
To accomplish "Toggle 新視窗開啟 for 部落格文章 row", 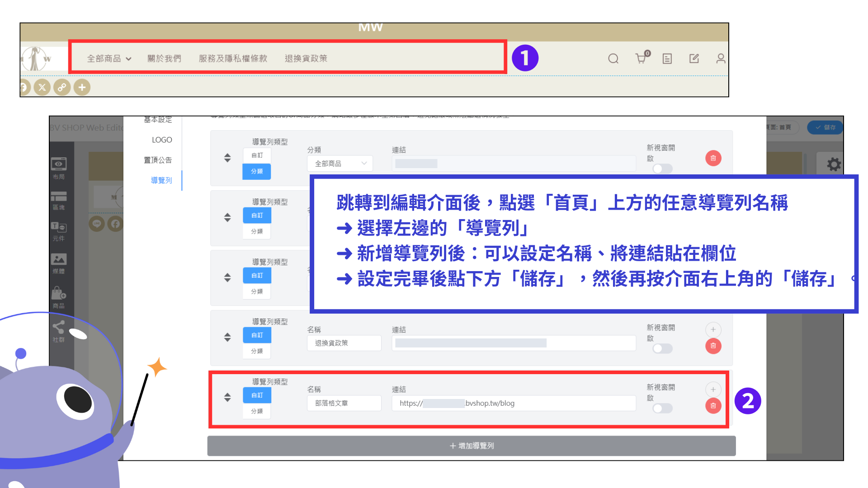I will [662, 408].
